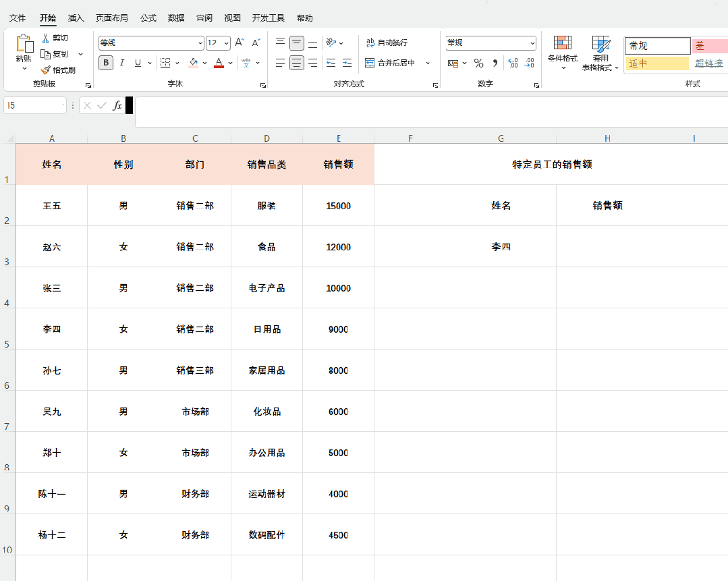Screen dimensions: 728x581
Task: Click the borders icon
Action: click(x=165, y=63)
